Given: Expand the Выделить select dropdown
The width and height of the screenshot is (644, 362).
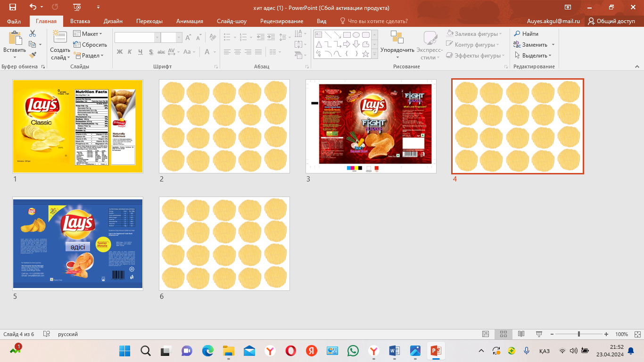Looking at the screenshot, I should tap(533, 55).
